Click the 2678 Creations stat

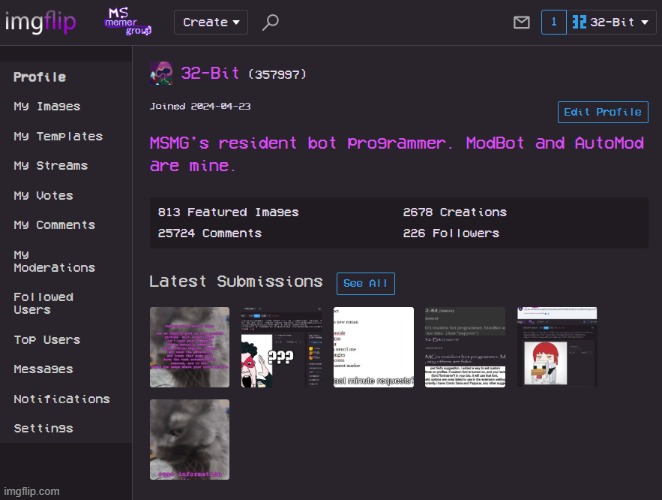click(x=455, y=212)
